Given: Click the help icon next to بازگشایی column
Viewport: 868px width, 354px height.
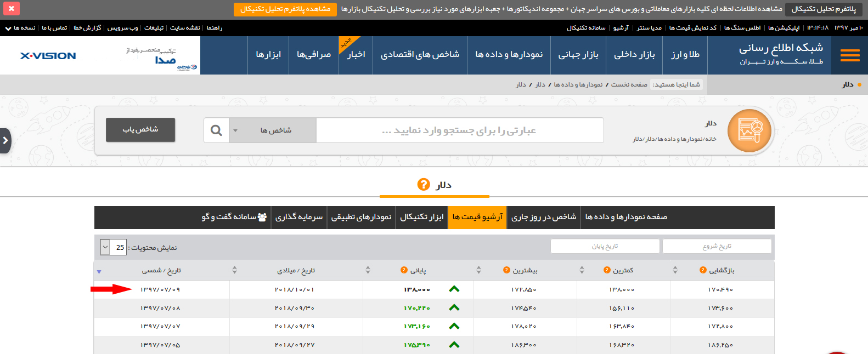Looking at the screenshot, I should [x=703, y=270].
